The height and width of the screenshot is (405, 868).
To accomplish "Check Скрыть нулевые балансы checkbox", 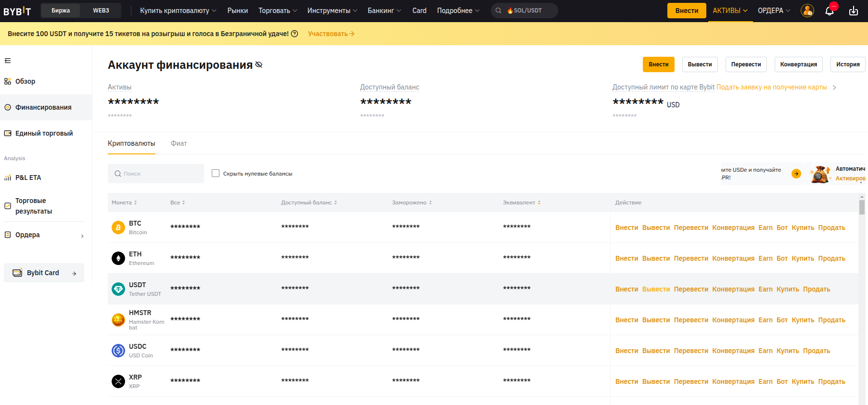I will coord(216,173).
